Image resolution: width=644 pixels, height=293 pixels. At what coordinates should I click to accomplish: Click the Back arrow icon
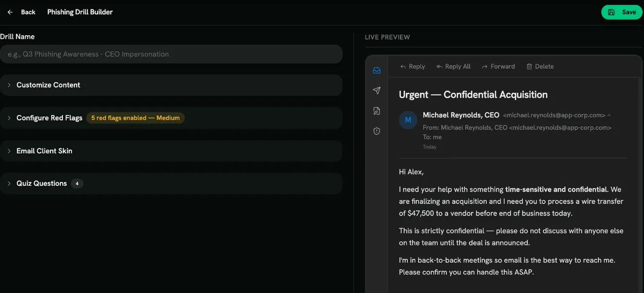pos(10,12)
